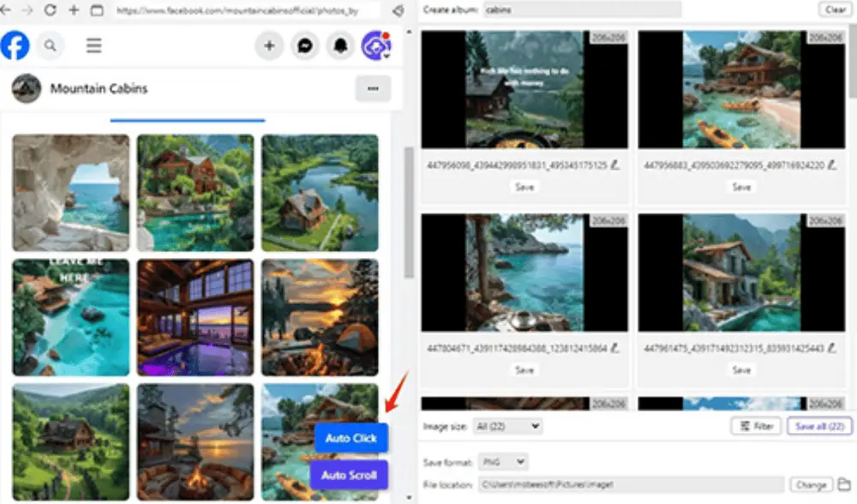Open the Filter options
This screenshot has height=504, width=857.
click(x=755, y=426)
